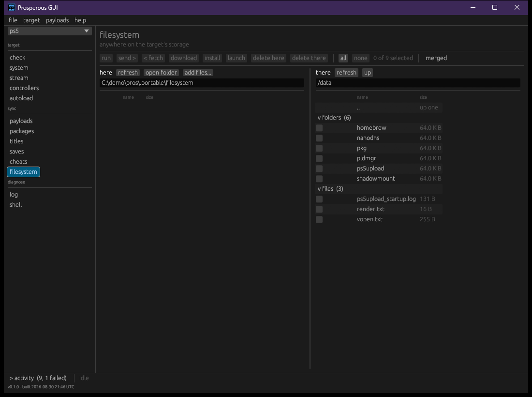532x397 pixels.
Task: Refresh the here (local) pane
Action: pyautogui.click(x=128, y=73)
